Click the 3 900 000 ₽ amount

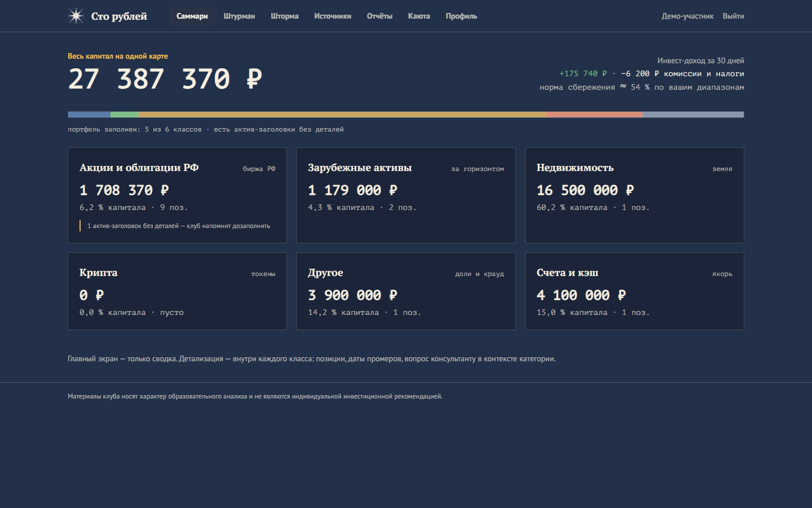[352, 295]
